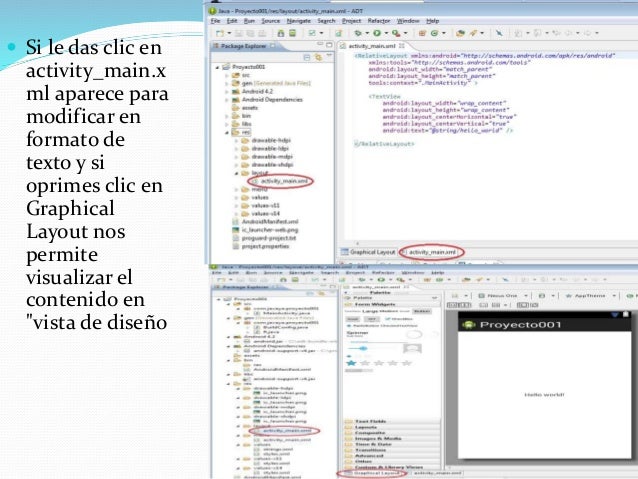
Task: Select activity_main.xml in layout folder, XML editor window
Action: [283, 181]
